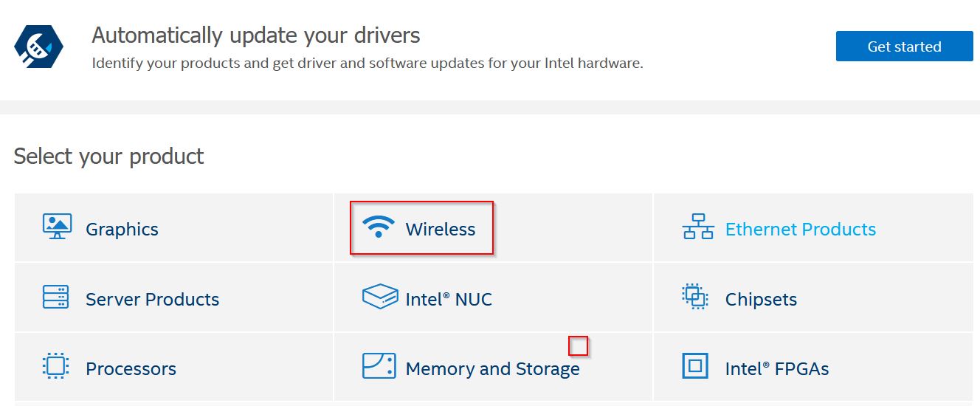This screenshot has width=980, height=406.
Task: Open the Ethernet Products link
Action: tap(801, 229)
